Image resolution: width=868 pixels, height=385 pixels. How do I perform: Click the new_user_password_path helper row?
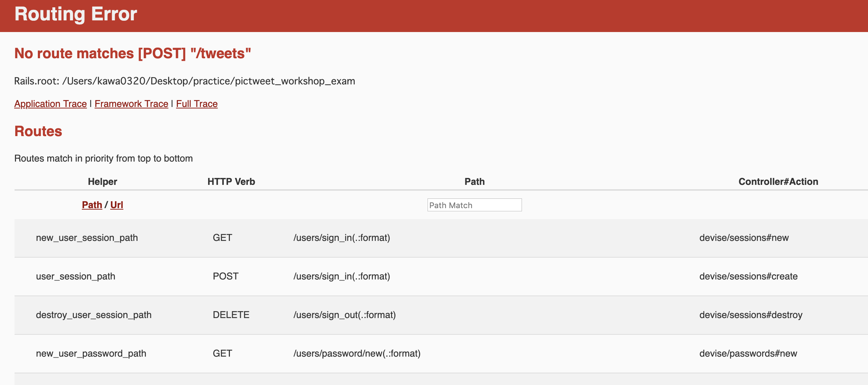[91, 353]
